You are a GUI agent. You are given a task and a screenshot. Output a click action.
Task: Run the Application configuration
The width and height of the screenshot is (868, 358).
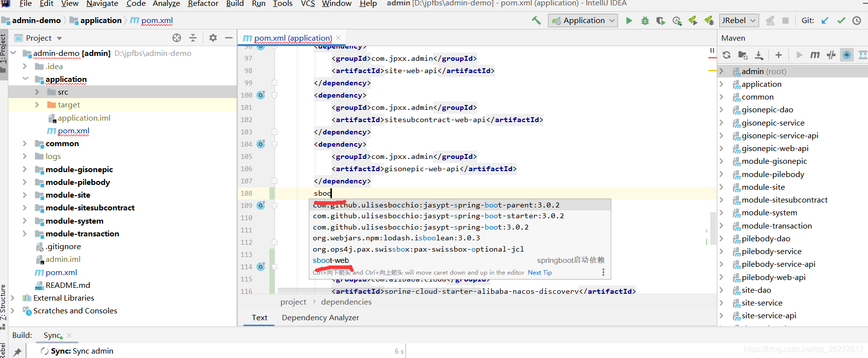(629, 21)
